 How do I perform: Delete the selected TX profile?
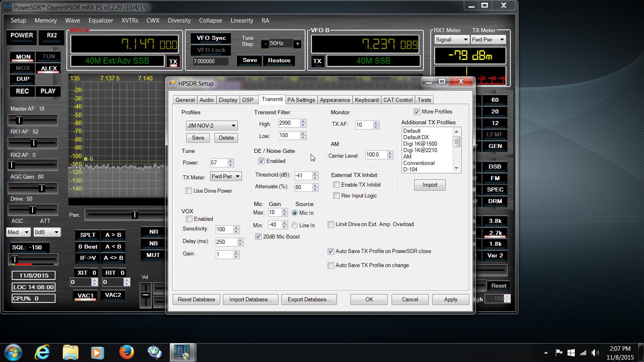[226, 138]
